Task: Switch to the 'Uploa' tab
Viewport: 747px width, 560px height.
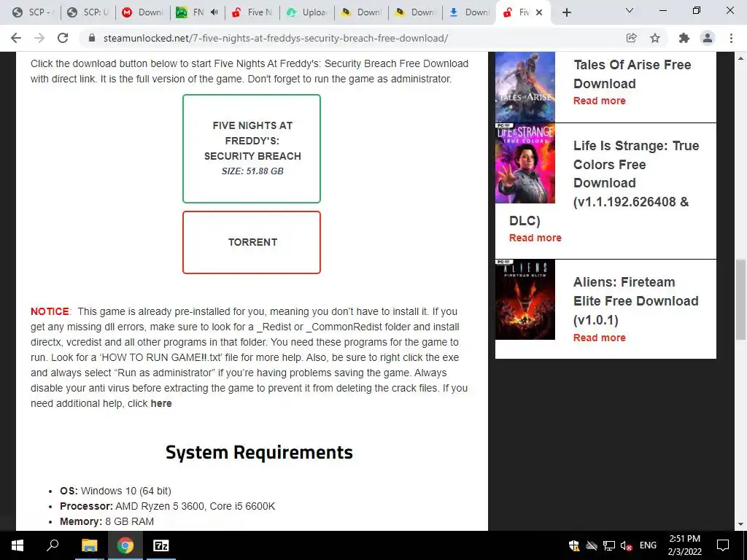Action: (307, 12)
